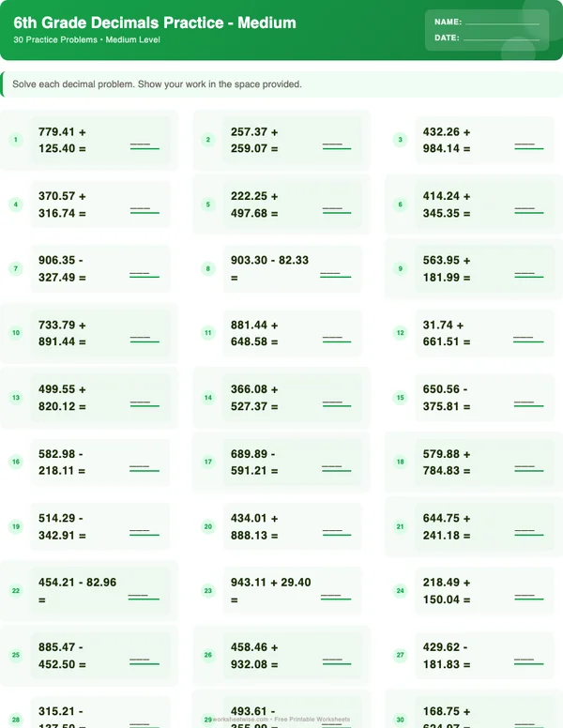Click the number 1 problem badge
Viewport: 563px width, 728px height.
tap(15, 141)
